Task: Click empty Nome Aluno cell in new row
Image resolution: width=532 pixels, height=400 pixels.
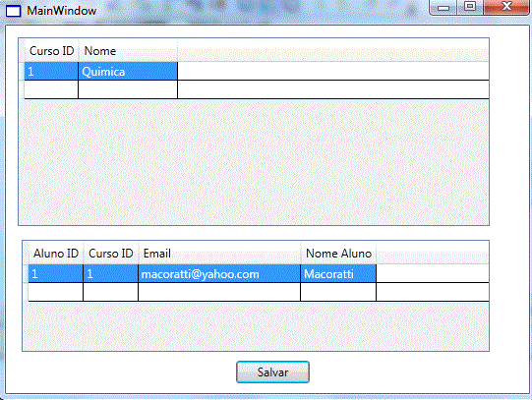Action: click(x=338, y=292)
